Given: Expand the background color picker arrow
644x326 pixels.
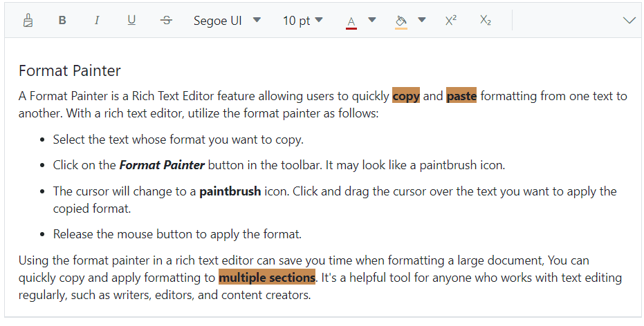Looking at the screenshot, I should [x=422, y=20].
